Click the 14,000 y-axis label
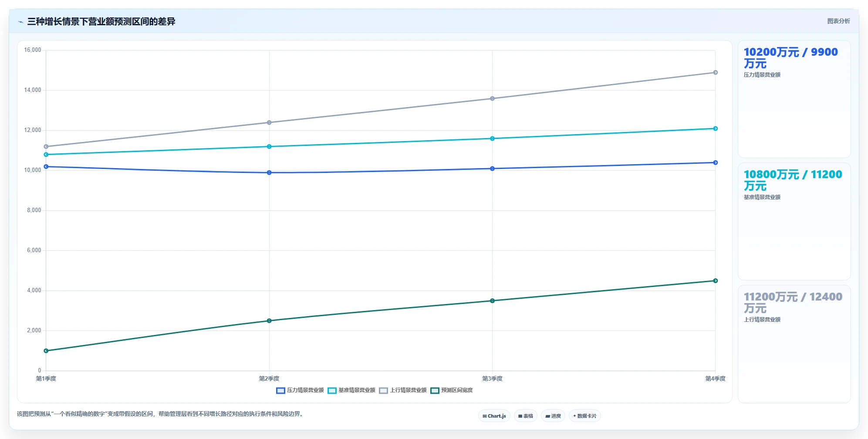This screenshot has width=868, height=439. click(33, 90)
